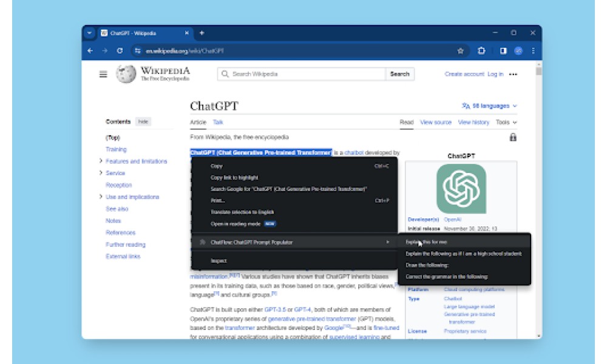Jump to Training in contents
Image resolution: width=607 pixels, height=364 pixels.
(116, 149)
